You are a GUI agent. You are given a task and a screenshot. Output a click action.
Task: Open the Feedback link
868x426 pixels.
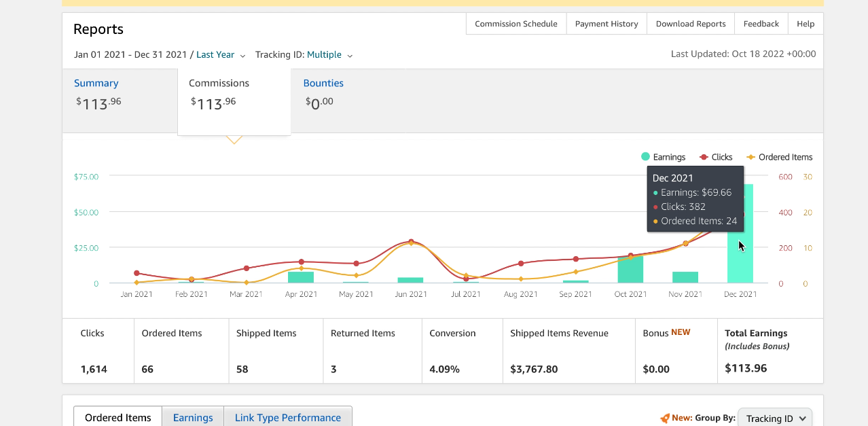[761, 23]
